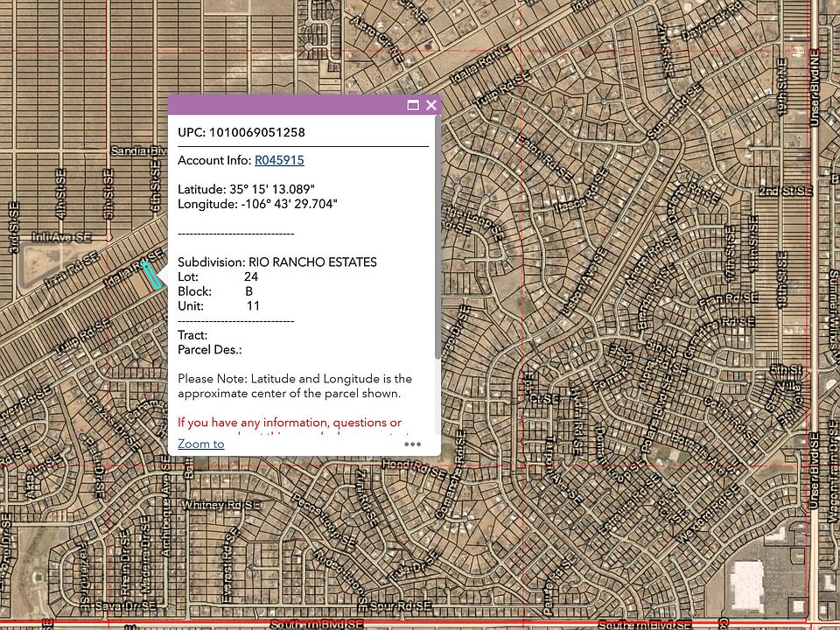The height and width of the screenshot is (630, 840).
Task: Open account link R045915
Action: coord(279,160)
